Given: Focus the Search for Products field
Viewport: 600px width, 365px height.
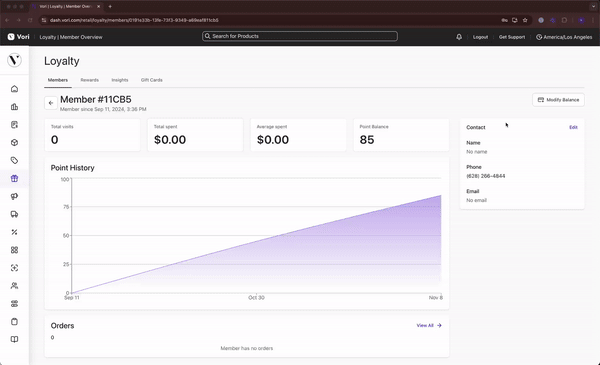Looking at the screenshot, I should [x=300, y=36].
